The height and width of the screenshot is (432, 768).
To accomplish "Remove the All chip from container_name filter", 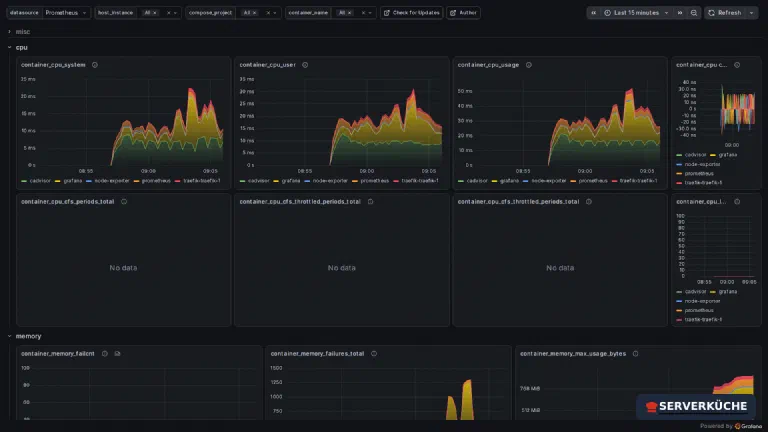I will pos(349,13).
